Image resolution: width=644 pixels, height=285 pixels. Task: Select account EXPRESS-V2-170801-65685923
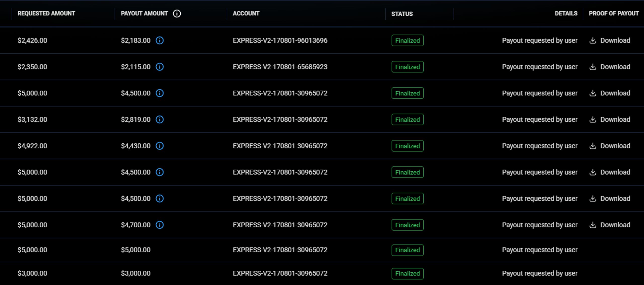(x=280, y=67)
